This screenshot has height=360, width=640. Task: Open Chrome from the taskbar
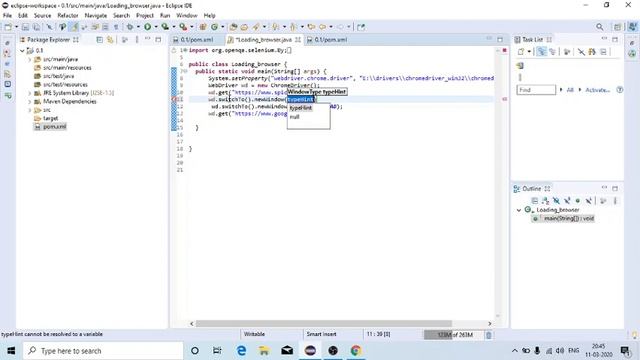pyautogui.click(x=356, y=351)
